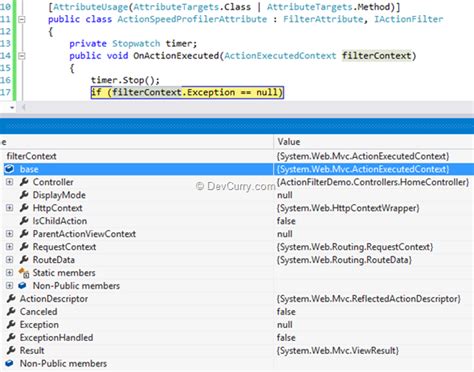Click wrench icon beside ActionDescriptor property
This screenshot has width=474, height=372.
(11, 298)
